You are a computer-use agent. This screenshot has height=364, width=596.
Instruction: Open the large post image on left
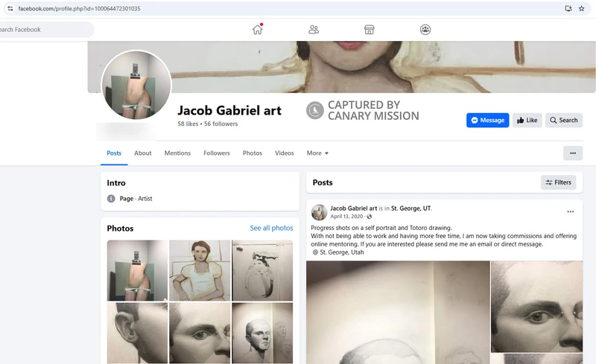click(x=398, y=313)
